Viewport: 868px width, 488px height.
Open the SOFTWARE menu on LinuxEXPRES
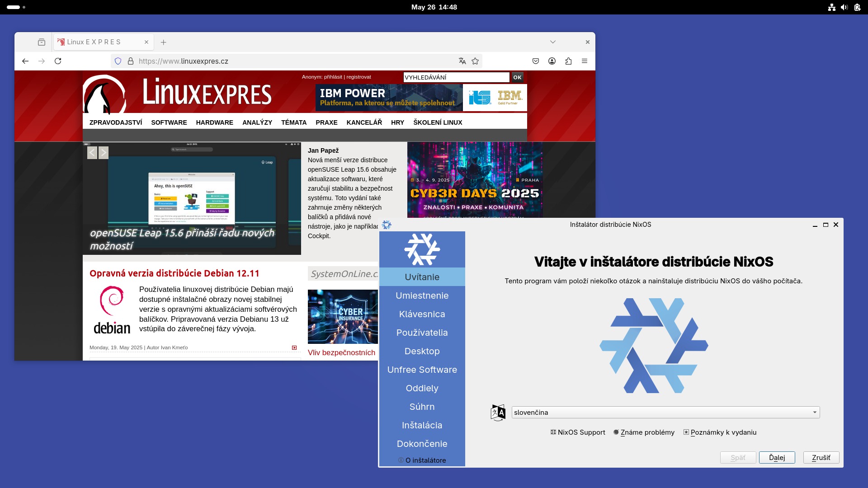pyautogui.click(x=169, y=122)
